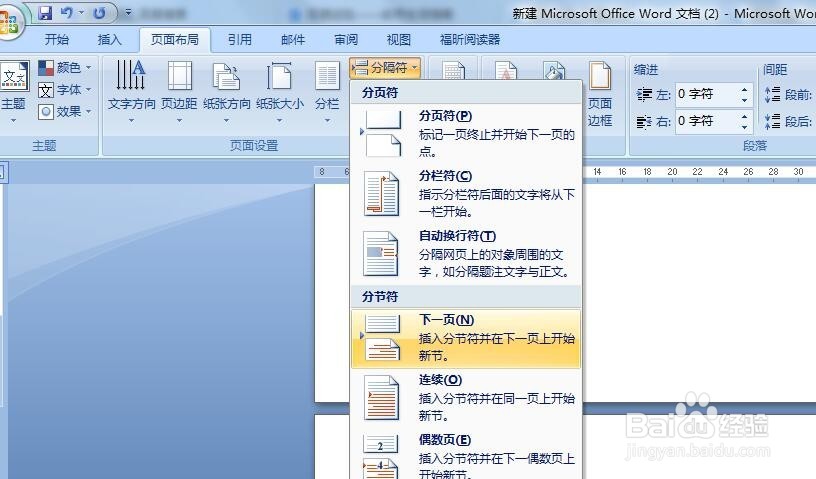Open 邮件 ribbon tab
The image size is (816, 479).
pos(293,40)
